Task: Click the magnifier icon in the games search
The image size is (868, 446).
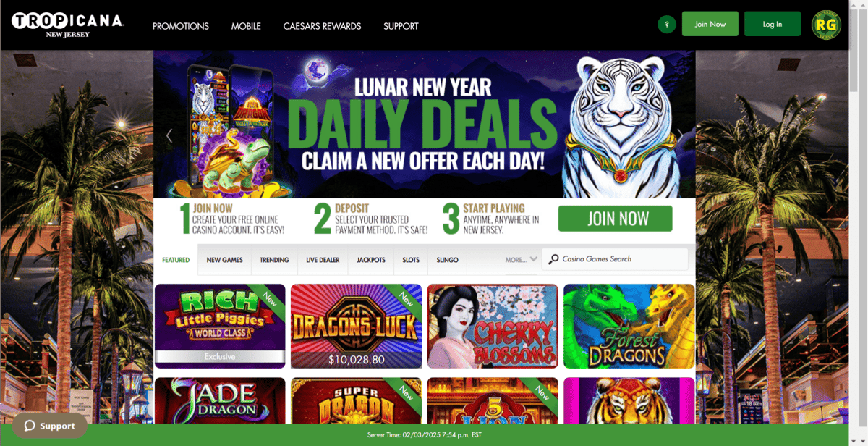Action: point(553,259)
